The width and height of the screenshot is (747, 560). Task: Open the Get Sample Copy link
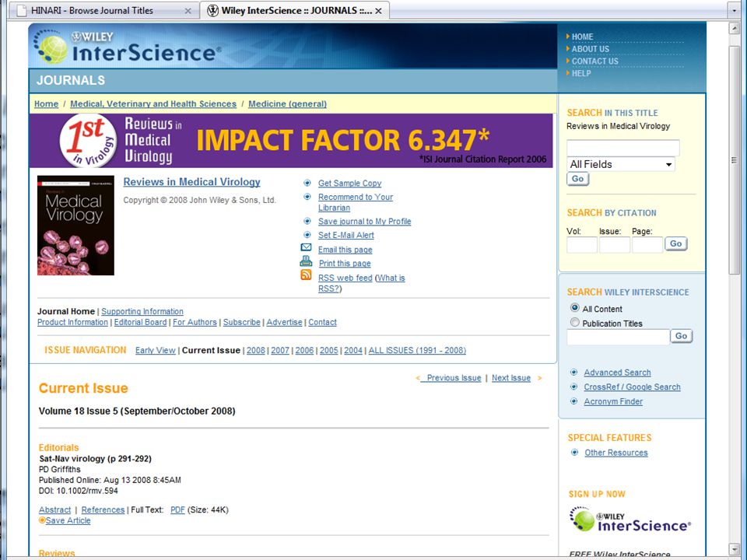349,183
